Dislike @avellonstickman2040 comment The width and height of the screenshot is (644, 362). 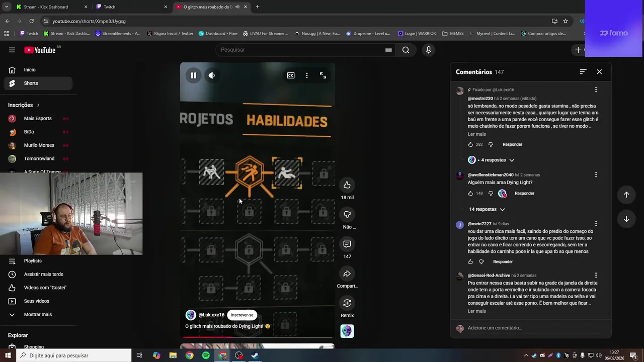(491, 193)
